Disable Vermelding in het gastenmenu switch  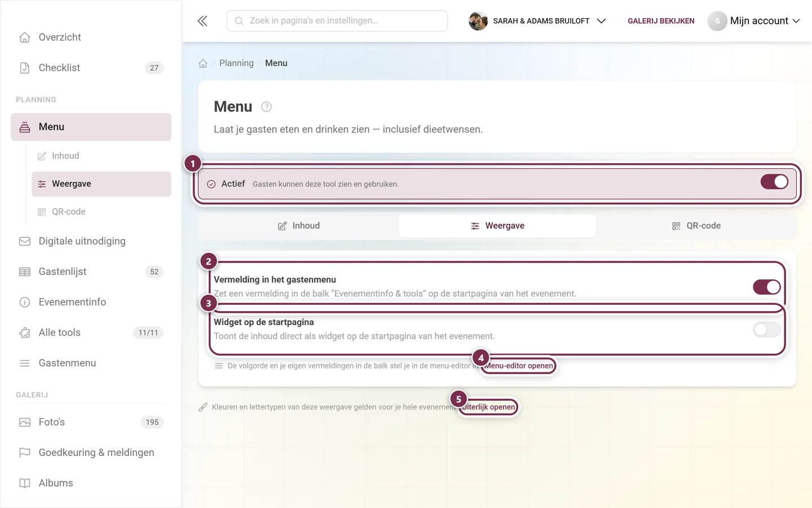point(767,287)
